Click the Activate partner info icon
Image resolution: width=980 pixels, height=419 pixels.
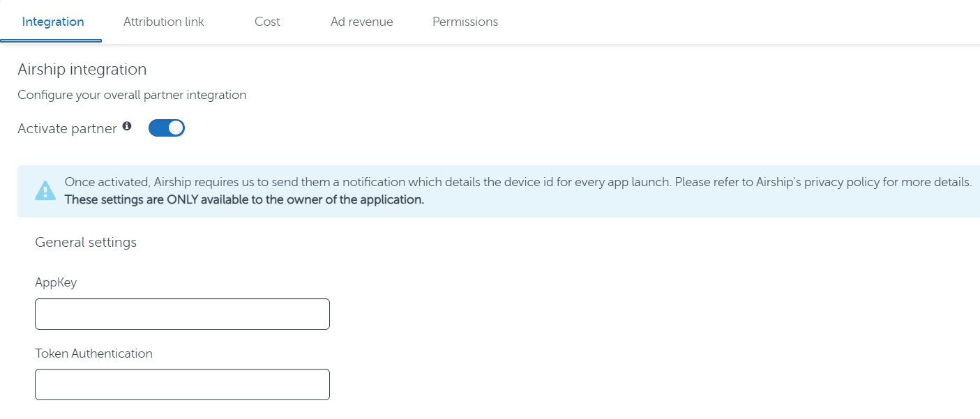pyautogui.click(x=127, y=126)
